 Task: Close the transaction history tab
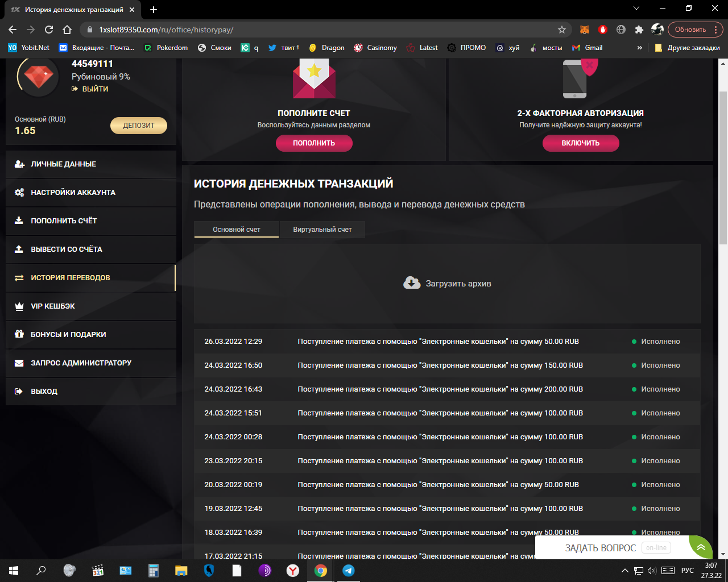[133, 10]
